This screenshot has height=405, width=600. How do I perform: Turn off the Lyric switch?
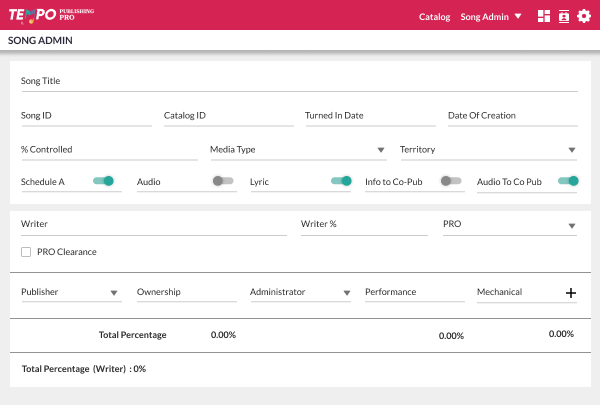tap(341, 181)
